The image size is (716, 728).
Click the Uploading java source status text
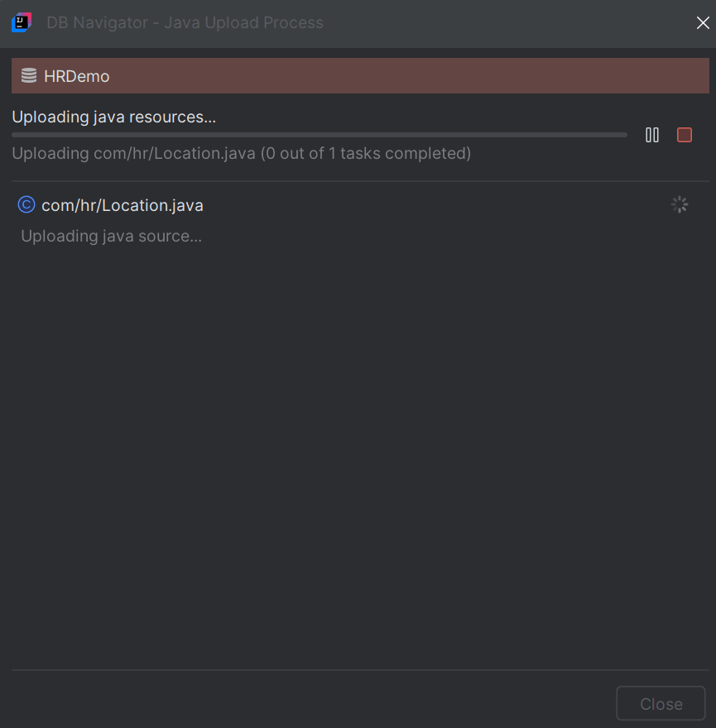[x=110, y=236]
